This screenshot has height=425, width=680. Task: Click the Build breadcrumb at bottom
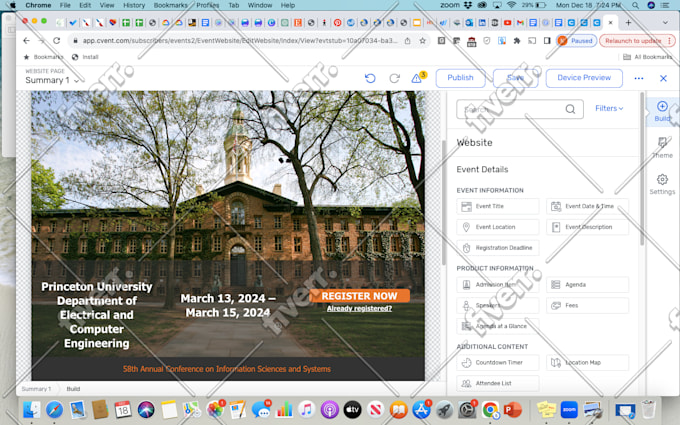coord(73,389)
